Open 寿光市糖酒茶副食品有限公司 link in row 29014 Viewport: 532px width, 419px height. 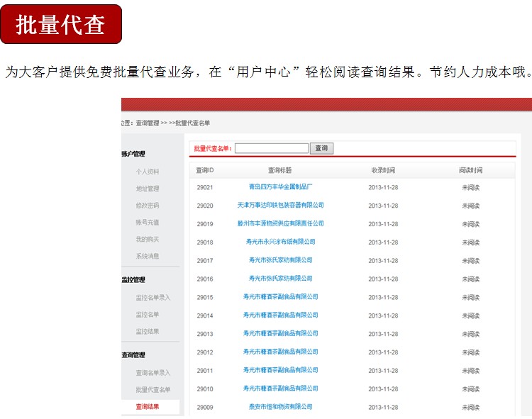[x=281, y=315]
